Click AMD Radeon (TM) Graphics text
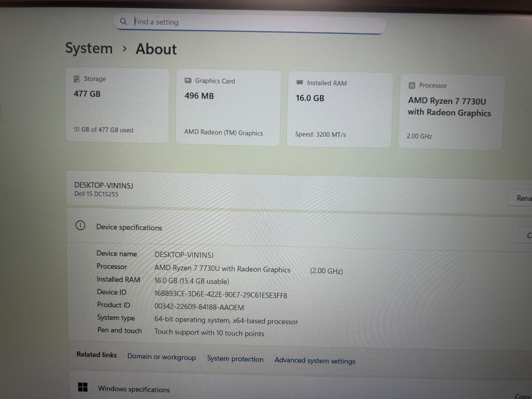The image size is (532, 399). pos(223,132)
